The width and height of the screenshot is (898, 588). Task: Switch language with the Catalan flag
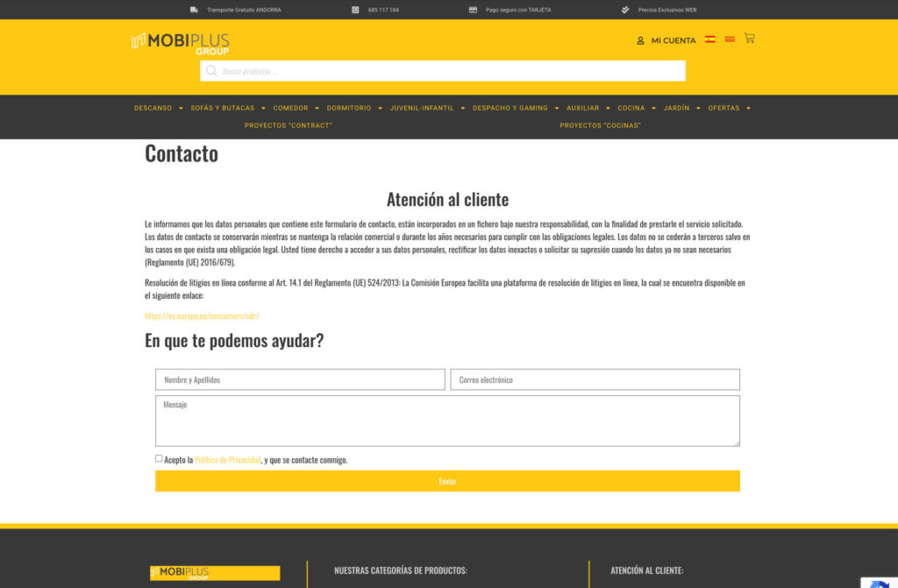pyautogui.click(x=730, y=39)
